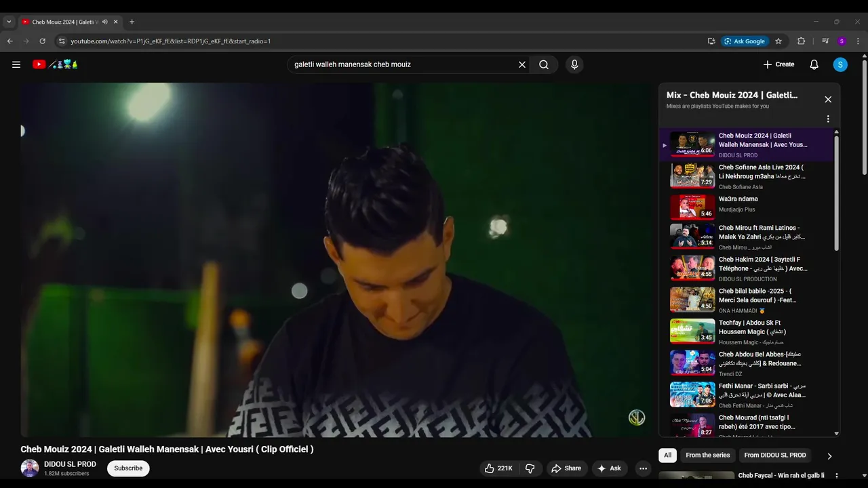Show next filter chips arrow
868x488 pixels.
(829, 456)
